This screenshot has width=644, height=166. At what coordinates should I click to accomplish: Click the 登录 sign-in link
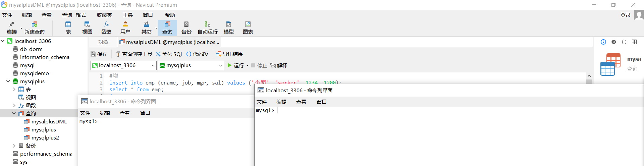coord(626,15)
